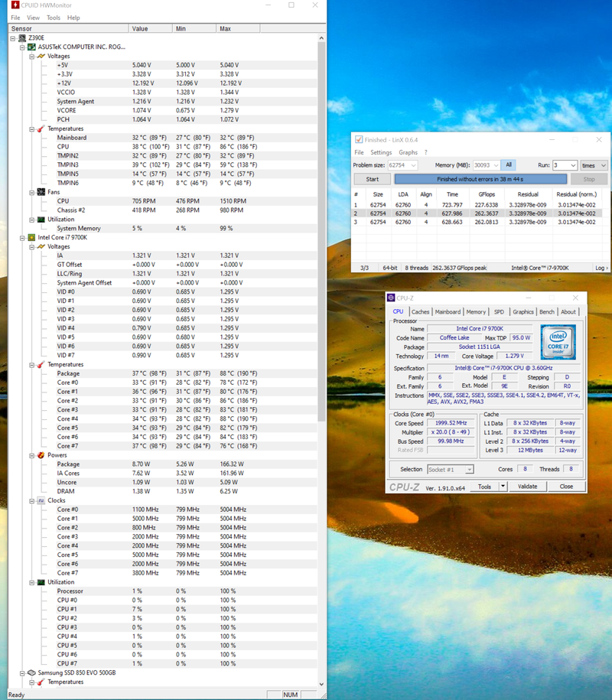Collapse the Intel Core i7 9700K node

[22, 238]
